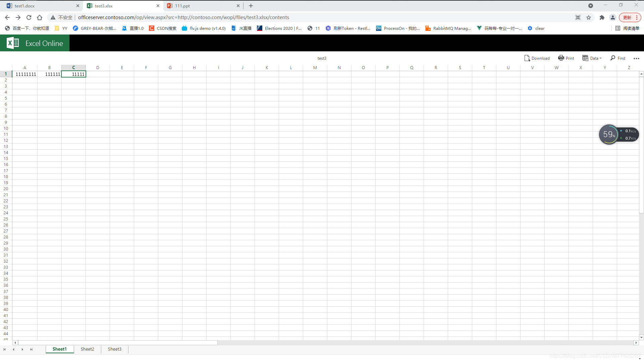This screenshot has height=362, width=644.
Task: Select row 10 header
Action: 6,128
